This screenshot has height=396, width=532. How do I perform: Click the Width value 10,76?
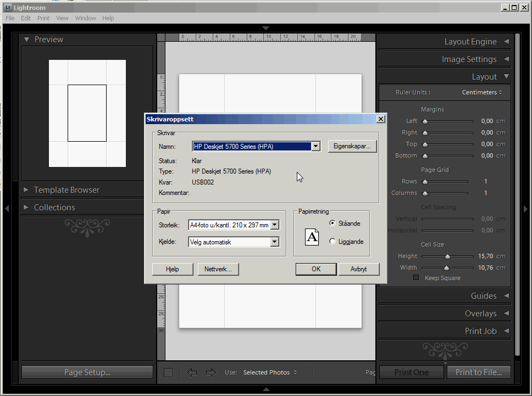click(x=485, y=267)
